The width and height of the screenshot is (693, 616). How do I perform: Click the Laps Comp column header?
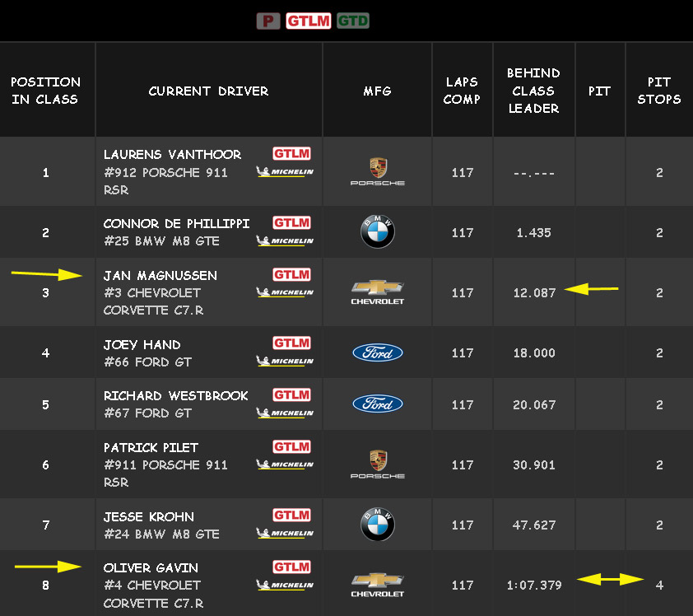coord(462,91)
